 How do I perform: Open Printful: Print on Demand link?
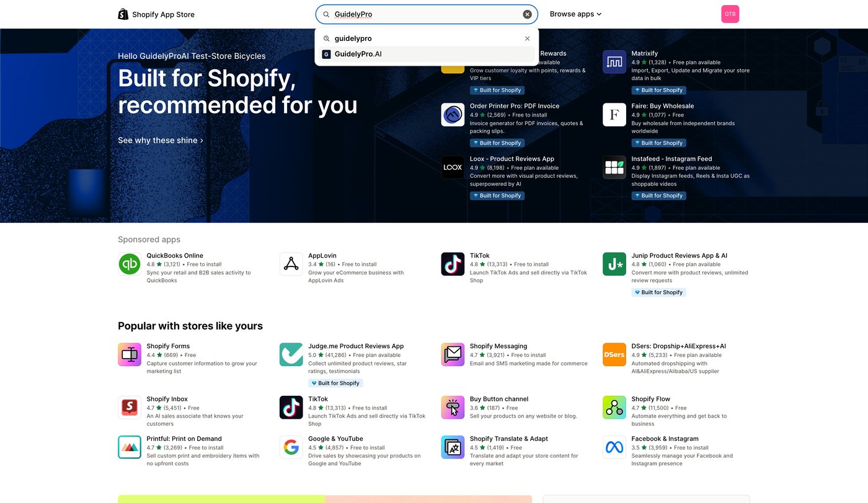coord(184,439)
